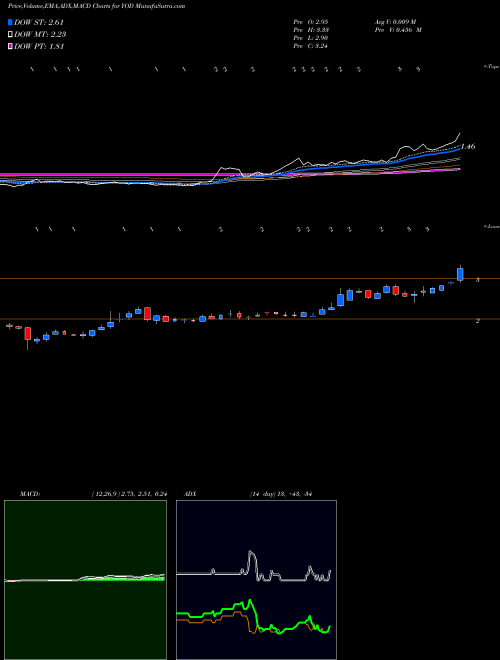Click the 1.46 EMA line value label
Viewport: 500px width, 660px height.
click(468, 146)
